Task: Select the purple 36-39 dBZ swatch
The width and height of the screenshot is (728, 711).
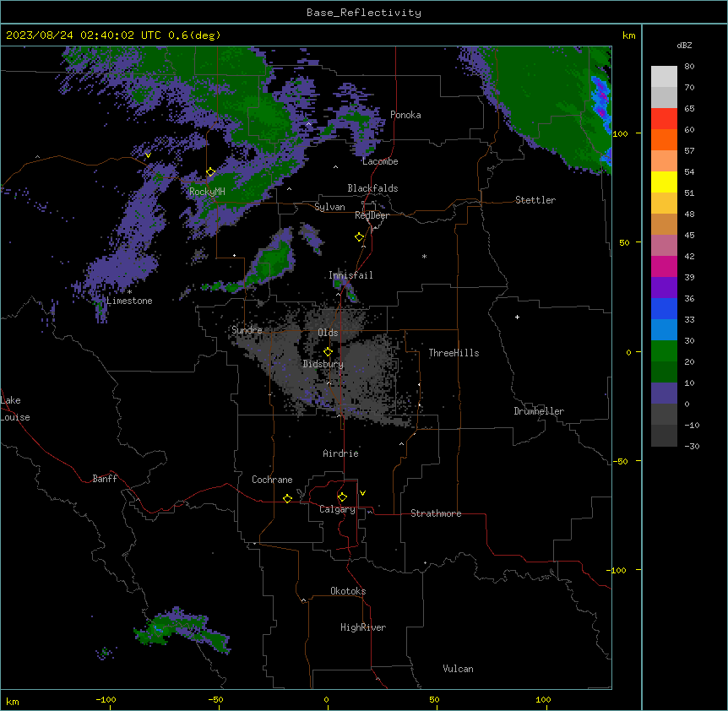Action: (664, 287)
